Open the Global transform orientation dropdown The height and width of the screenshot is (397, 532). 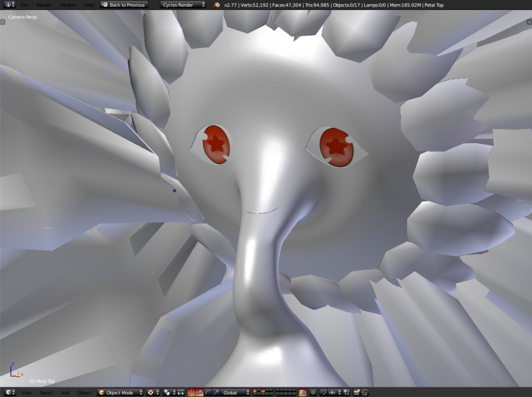click(x=235, y=393)
